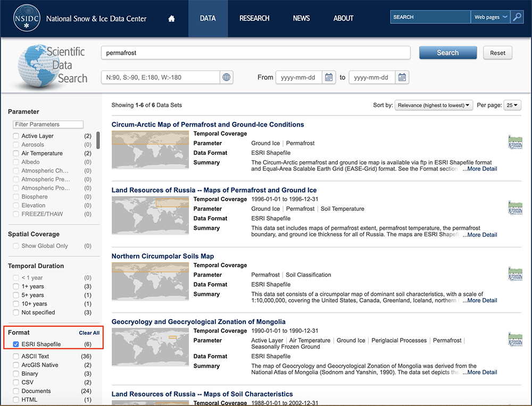Image resolution: width=532 pixels, height=406 pixels.
Task: Click the magnifying glass site search icon
Action: click(517, 17)
